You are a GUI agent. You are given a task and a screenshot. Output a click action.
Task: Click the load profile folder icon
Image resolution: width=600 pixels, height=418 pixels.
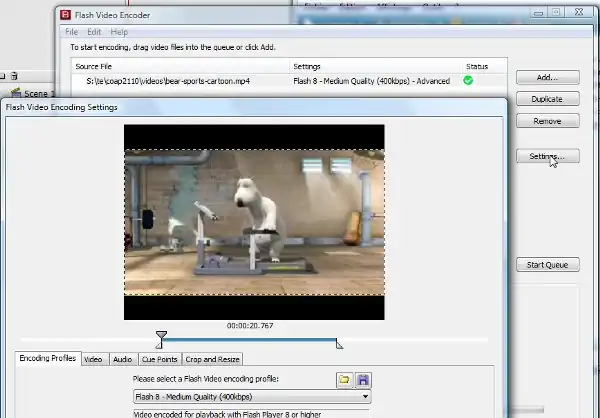coord(344,380)
